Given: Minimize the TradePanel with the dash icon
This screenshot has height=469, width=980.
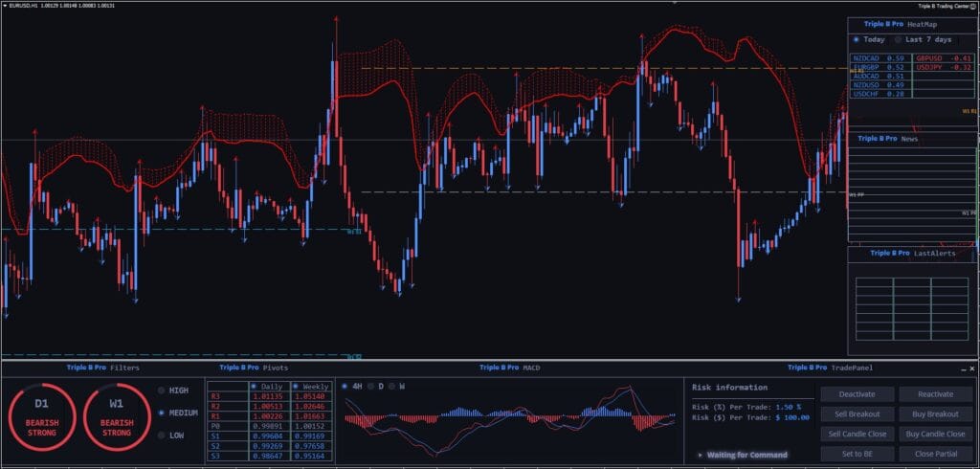Looking at the screenshot, I should click(x=963, y=368).
